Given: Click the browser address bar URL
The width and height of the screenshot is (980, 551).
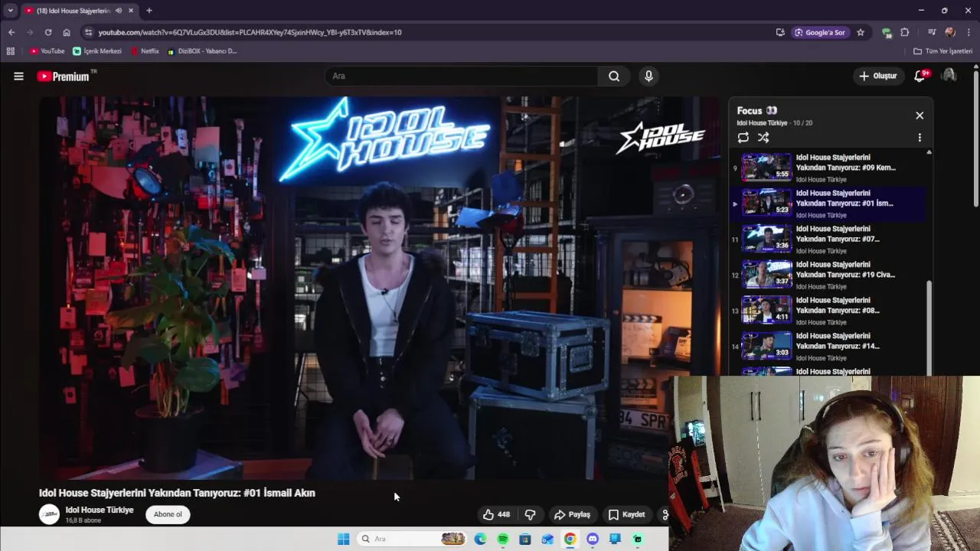Looking at the screenshot, I should point(250,32).
